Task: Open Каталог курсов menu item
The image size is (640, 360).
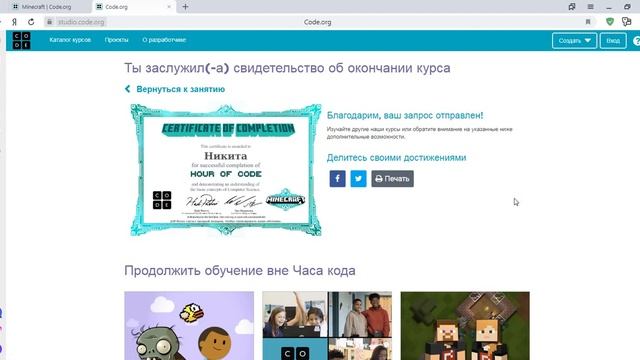Action: (70, 40)
